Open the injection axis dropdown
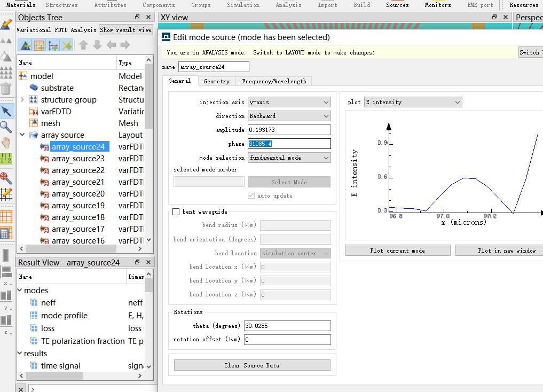 [289, 102]
